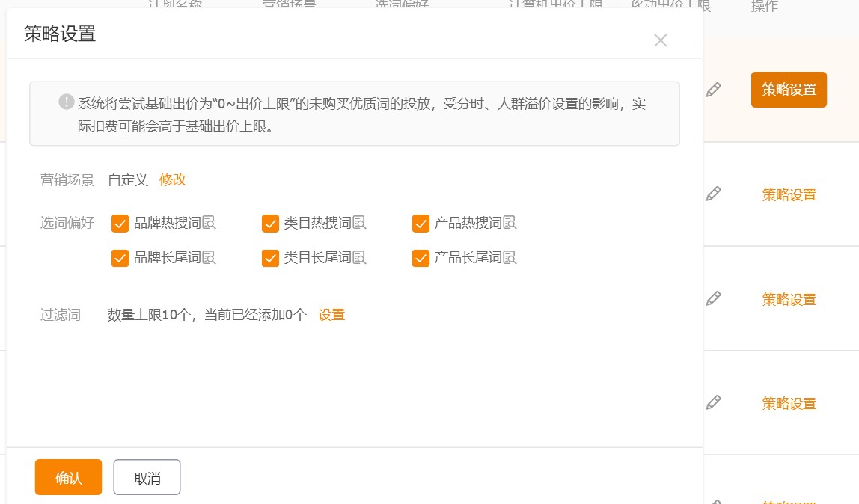
Task: Click the word preview icon beside 产品长尾词
Action: (x=510, y=257)
